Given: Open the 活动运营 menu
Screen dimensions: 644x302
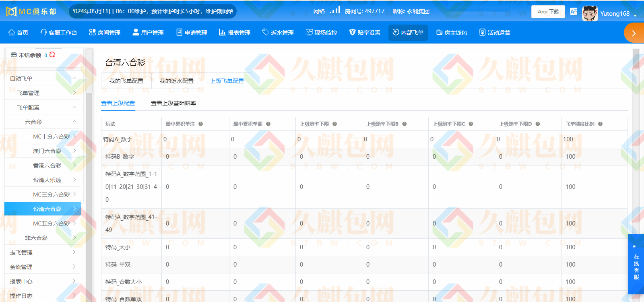Looking at the screenshot, I should 495,33.
